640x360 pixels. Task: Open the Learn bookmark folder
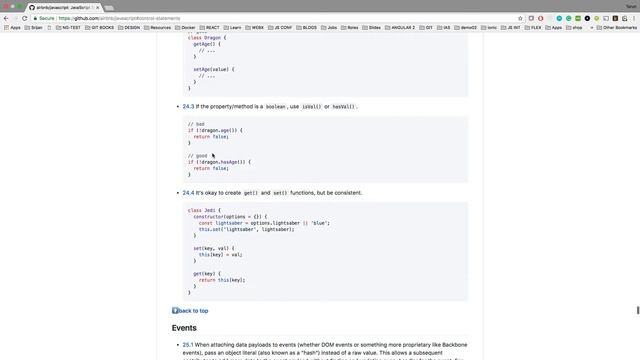click(233, 28)
